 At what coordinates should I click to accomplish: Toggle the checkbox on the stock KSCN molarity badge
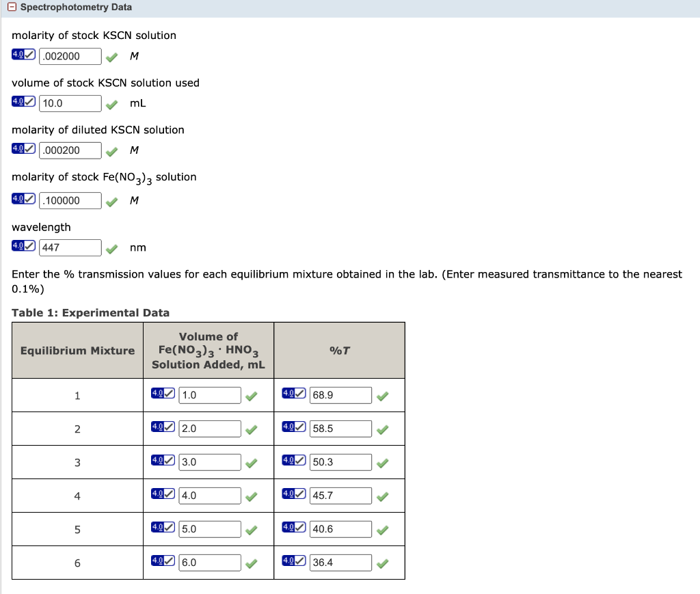(28, 56)
